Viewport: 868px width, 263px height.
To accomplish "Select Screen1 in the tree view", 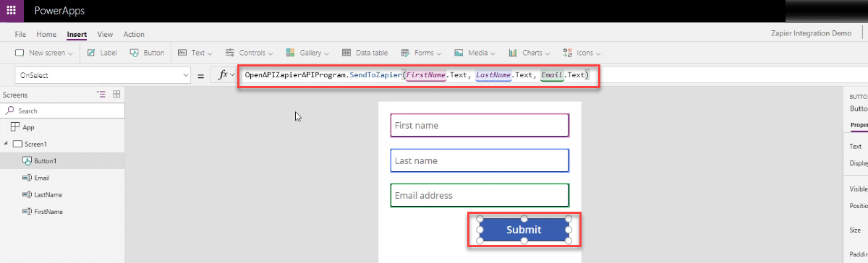I will [35, 144].
